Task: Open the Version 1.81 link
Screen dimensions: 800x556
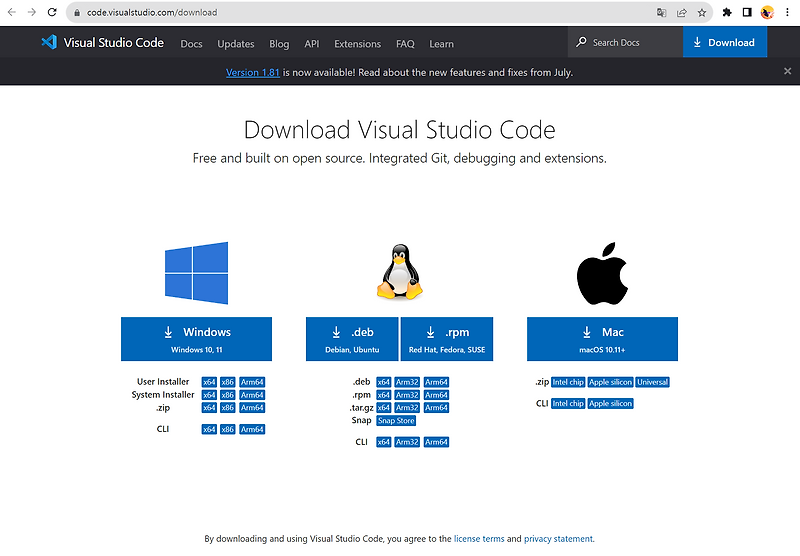Action: pyautogui.click(x=253, y=72)
